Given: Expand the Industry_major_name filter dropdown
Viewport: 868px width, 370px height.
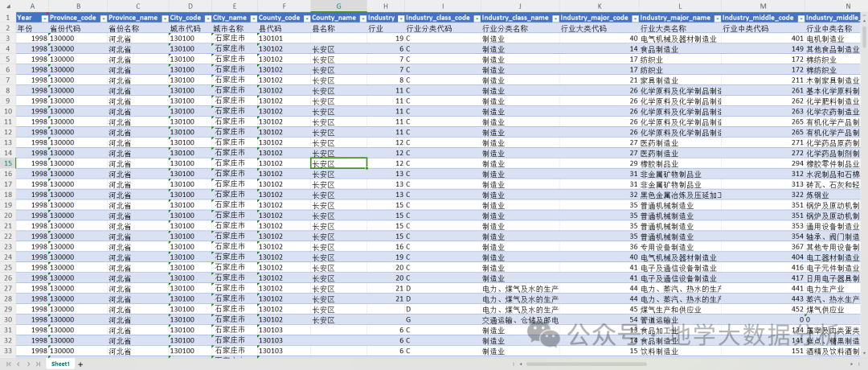Looking at the screenshot, I should click(717, 18).
